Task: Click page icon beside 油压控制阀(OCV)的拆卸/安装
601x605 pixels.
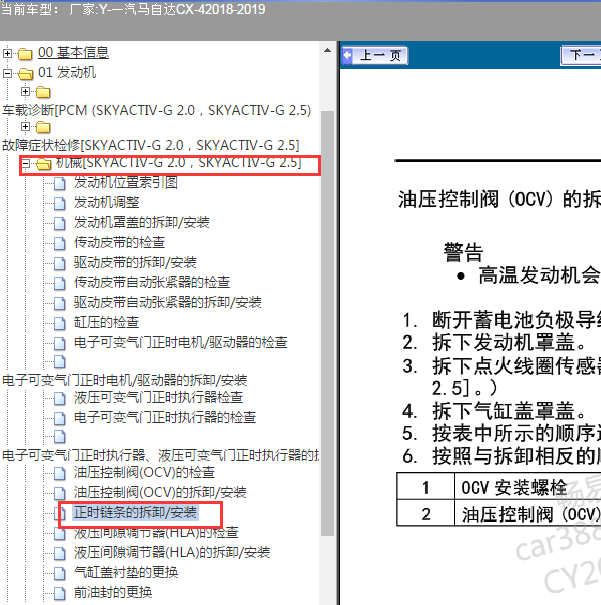Action: [59, 493]
